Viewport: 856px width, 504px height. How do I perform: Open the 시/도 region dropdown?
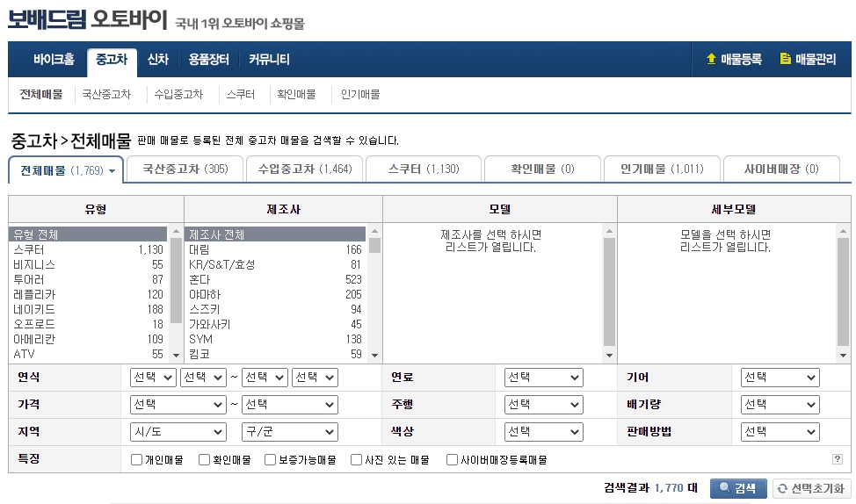coord(178,432)
